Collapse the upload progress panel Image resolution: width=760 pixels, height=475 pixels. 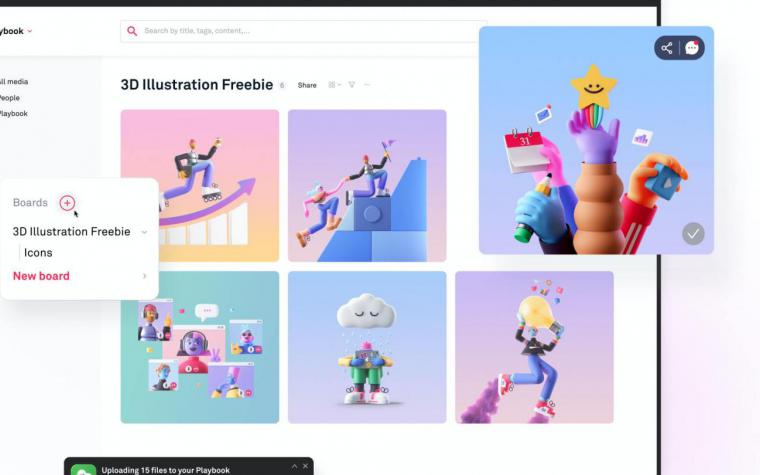point(294,466)
